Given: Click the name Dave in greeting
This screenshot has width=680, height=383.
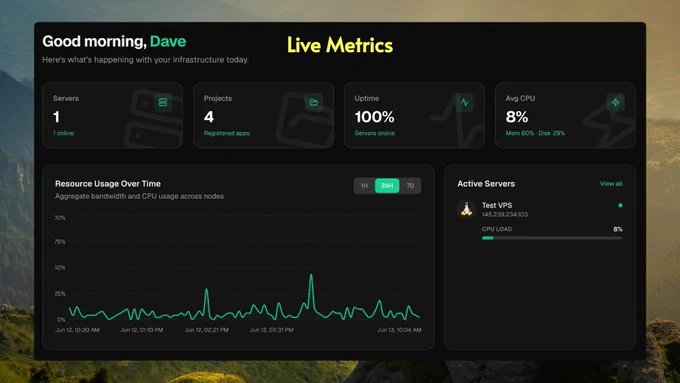Looking at the screenshot, I should click(168, 41).
